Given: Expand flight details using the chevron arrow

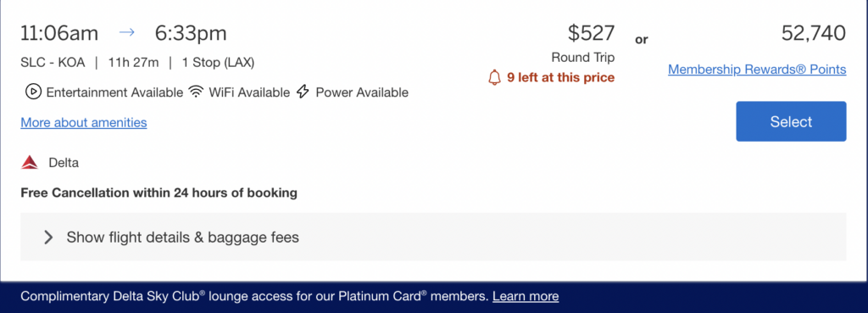Looking at the screenshot, I should tap(48, 238).
